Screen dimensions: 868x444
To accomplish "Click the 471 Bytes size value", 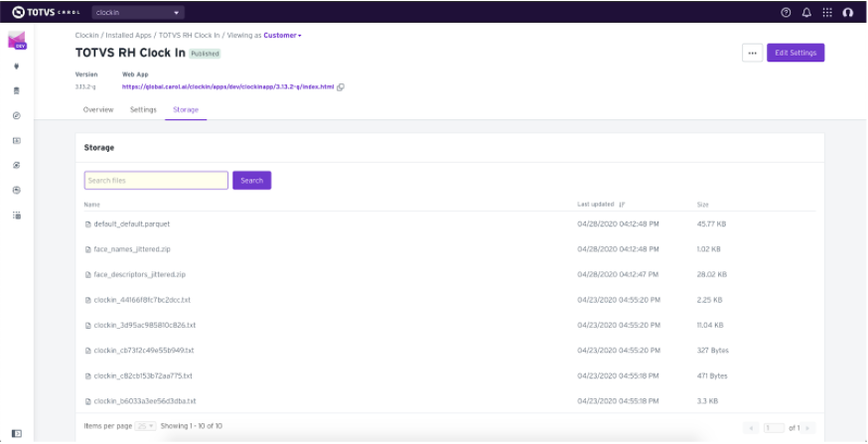I will click(712, 375).
